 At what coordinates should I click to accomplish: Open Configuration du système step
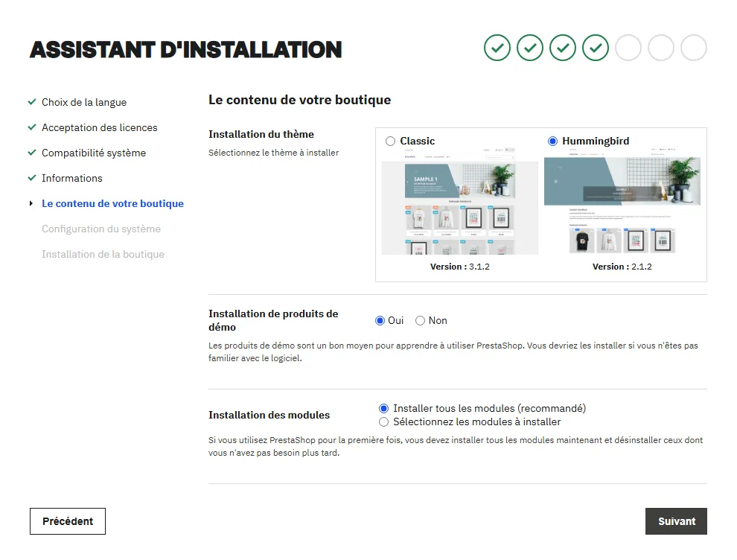pos(101,229)
